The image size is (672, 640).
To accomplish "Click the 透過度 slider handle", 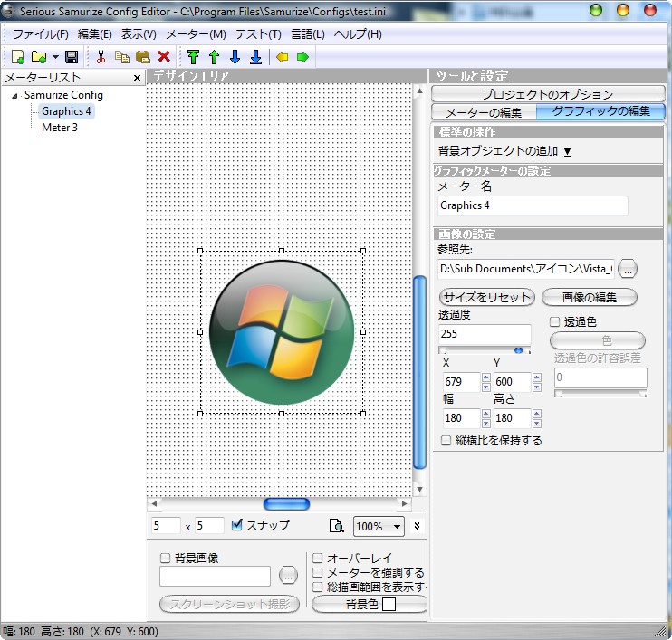I will [519, 350].
